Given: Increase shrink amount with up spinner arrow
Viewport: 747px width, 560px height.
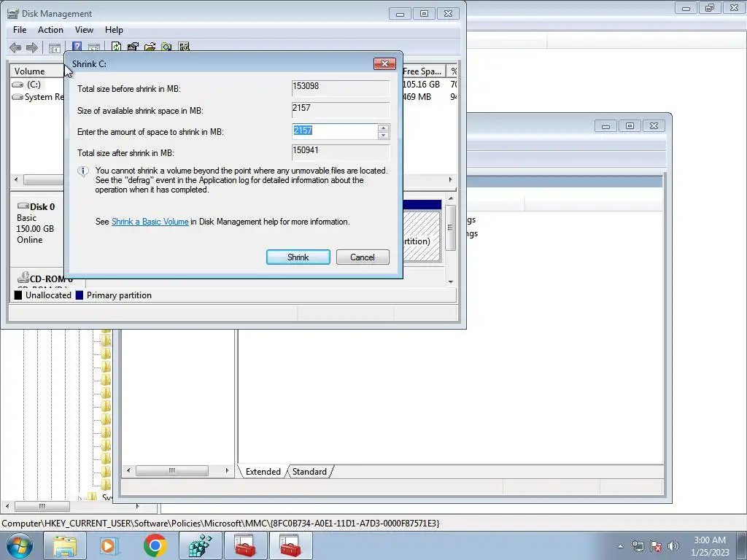Looking at the screenshot, I should point(383,128).
